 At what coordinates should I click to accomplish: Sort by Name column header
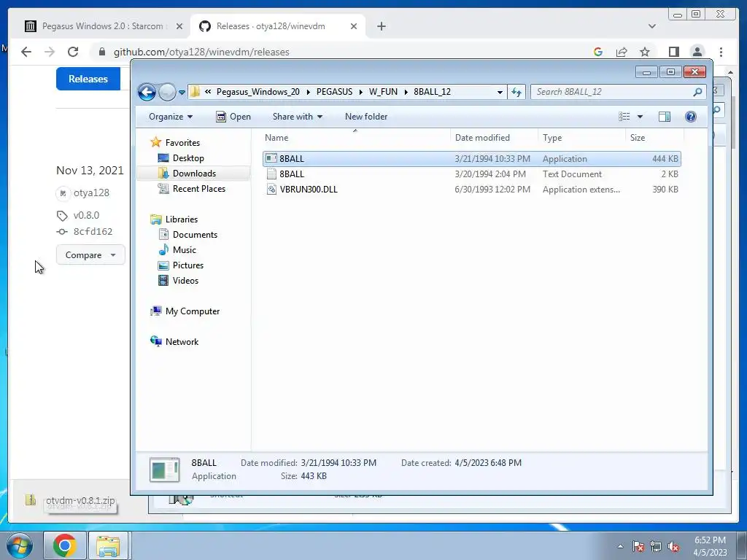tap(355, 138)
